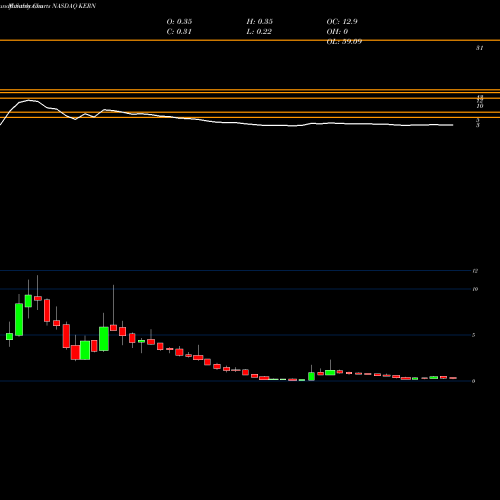The height and width of the screenshot is (500, 500).
Task: Click the 5 price axis label
Action: pyautogui.click(x=474, y=335)
